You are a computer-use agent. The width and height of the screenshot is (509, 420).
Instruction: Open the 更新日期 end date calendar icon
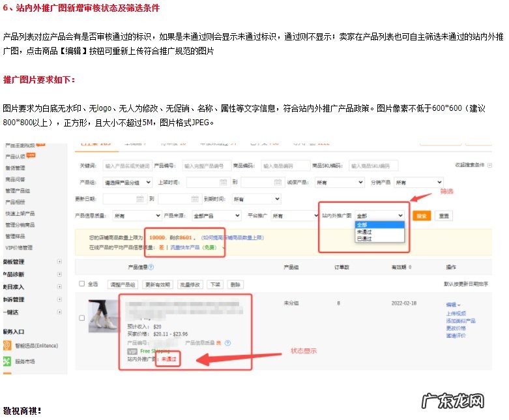[x=195, y=199]
